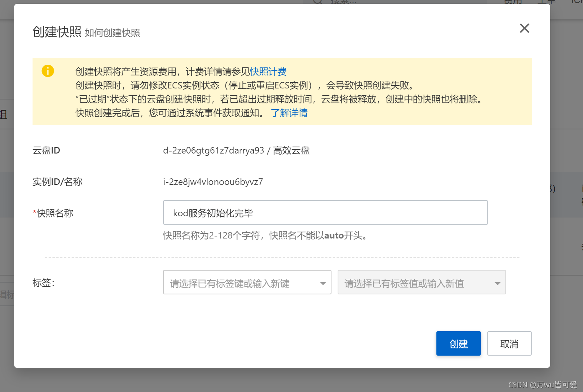Select the disk ID text d-2ze06gtg61z7darrya93
Viewport: 583px width, 392px height.
click(214, 150)
